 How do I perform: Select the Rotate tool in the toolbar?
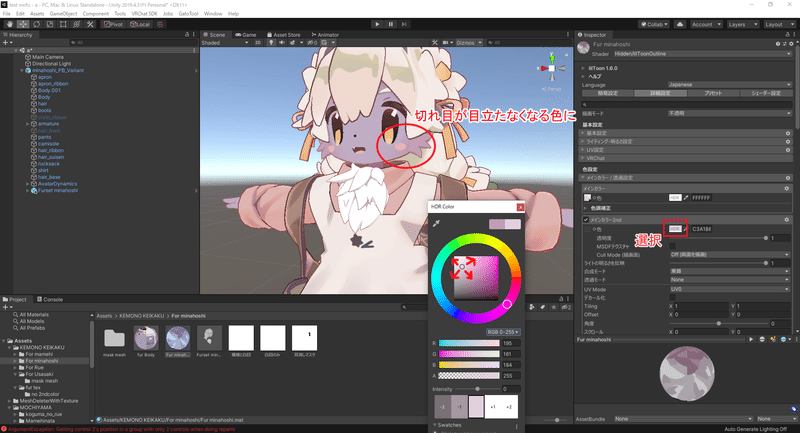(x=36, y=24)
